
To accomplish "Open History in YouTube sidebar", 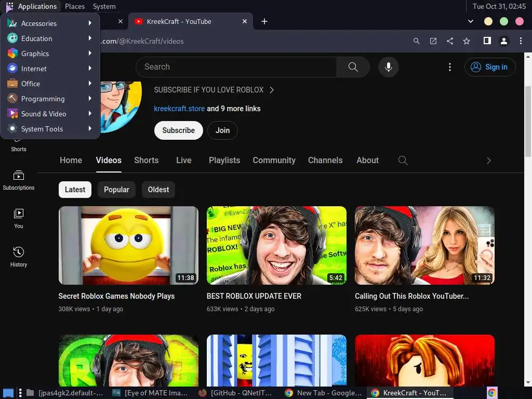I will 19,257.
